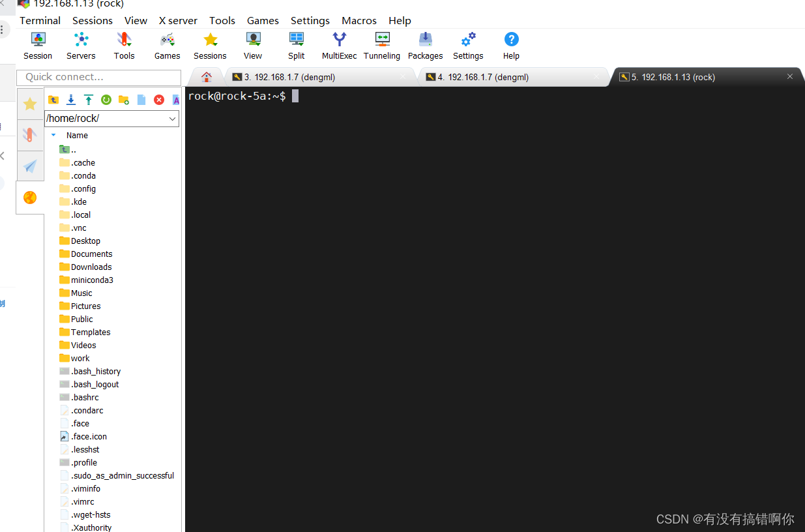Go to the Home tab icon
805x532 pixels.
pos(207,77)
